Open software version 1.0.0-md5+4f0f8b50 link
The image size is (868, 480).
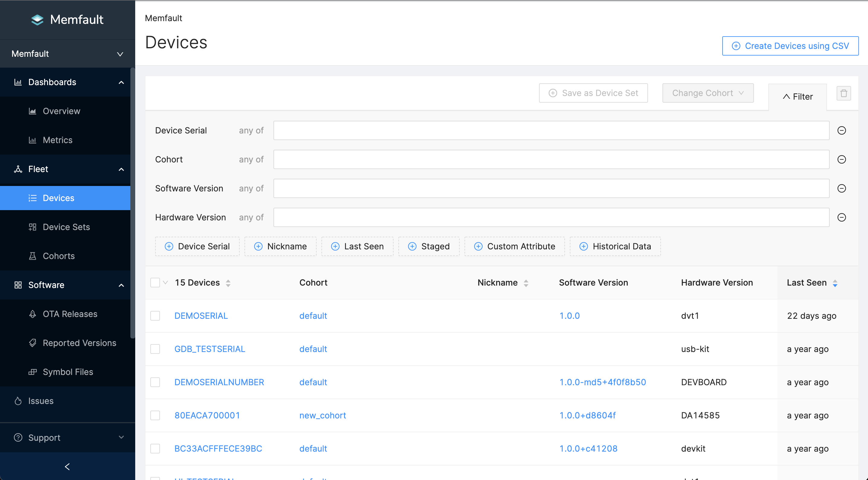point(603,382)
